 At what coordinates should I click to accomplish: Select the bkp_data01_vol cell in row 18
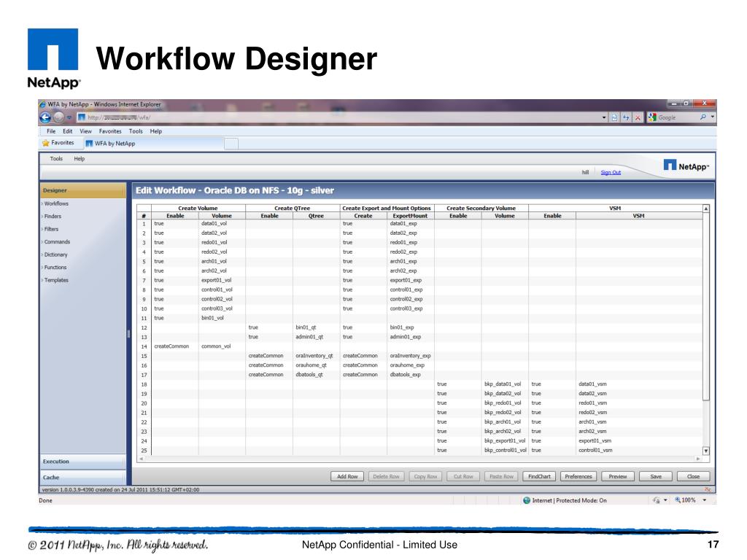point(505,384)
